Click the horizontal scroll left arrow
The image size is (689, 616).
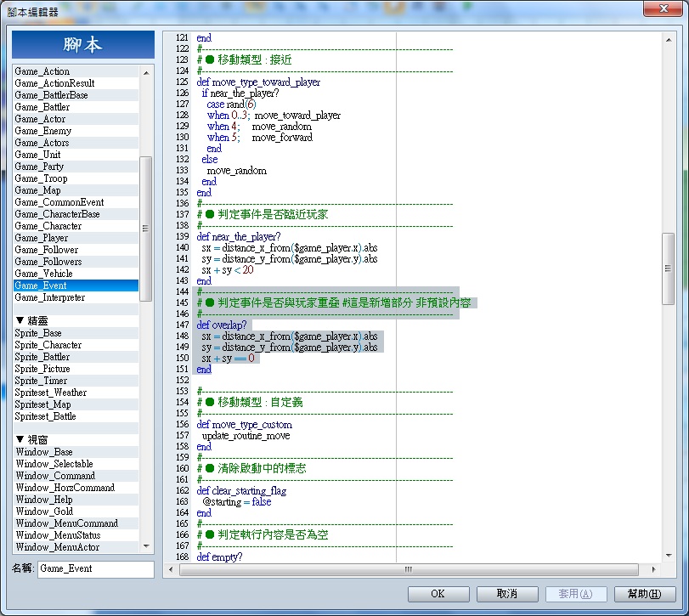[x=171, y=569]
